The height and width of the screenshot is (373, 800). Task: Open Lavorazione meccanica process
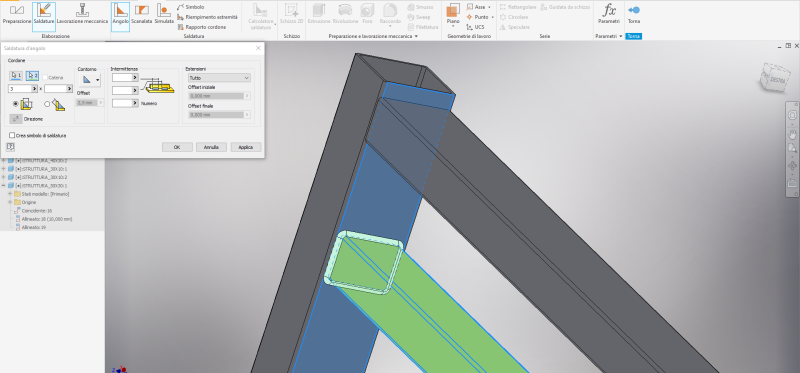point(82,15)
